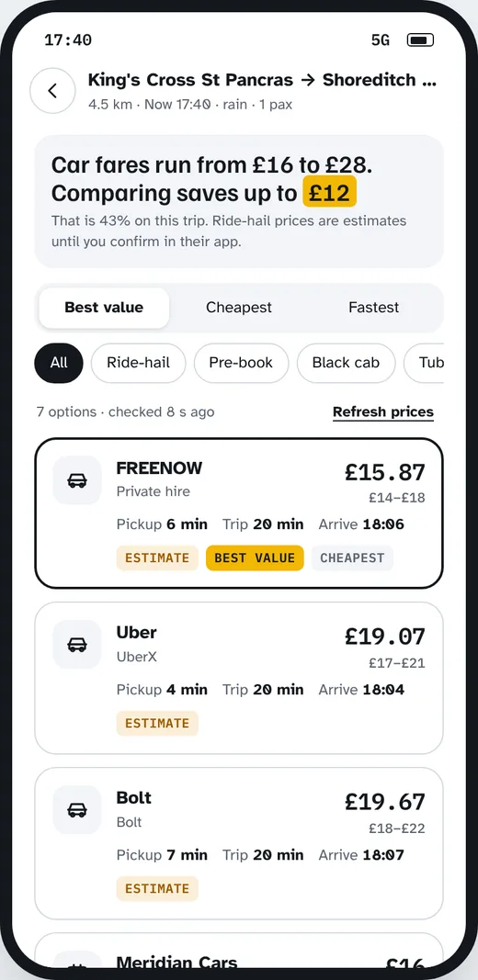Switch to the Fastest sort tab
478x980 pixels.
point(373,308)
